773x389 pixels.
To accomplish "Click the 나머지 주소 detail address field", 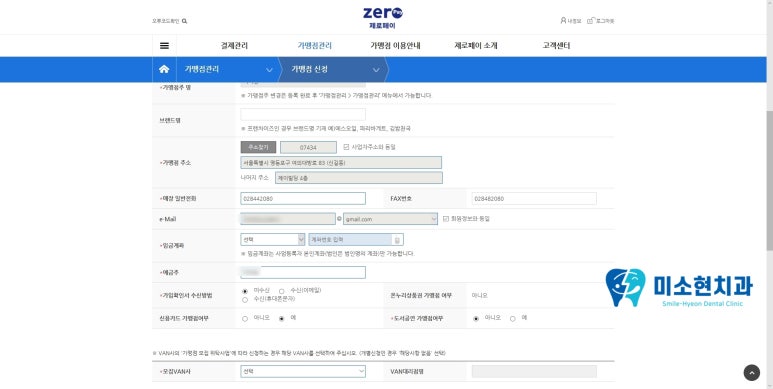I will click(x=358, y=177).
